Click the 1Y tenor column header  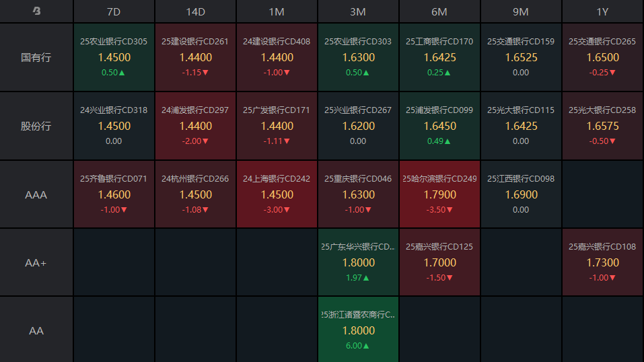[602, 12]
